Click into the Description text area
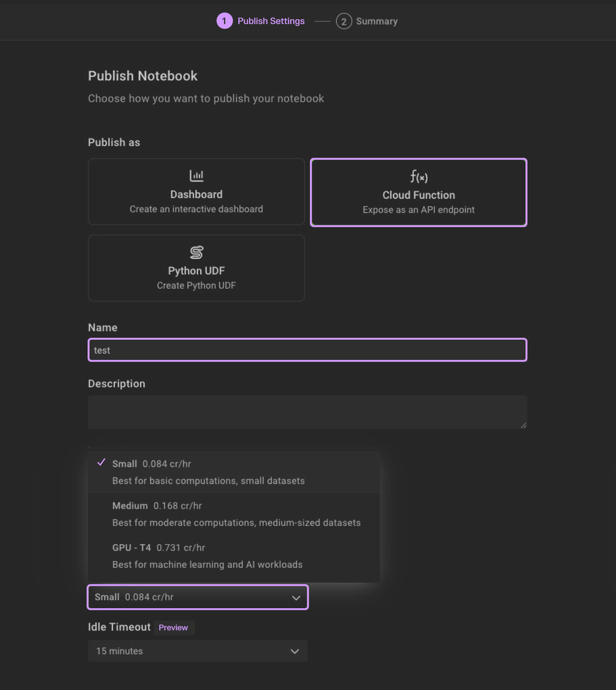 pos(307,412)
